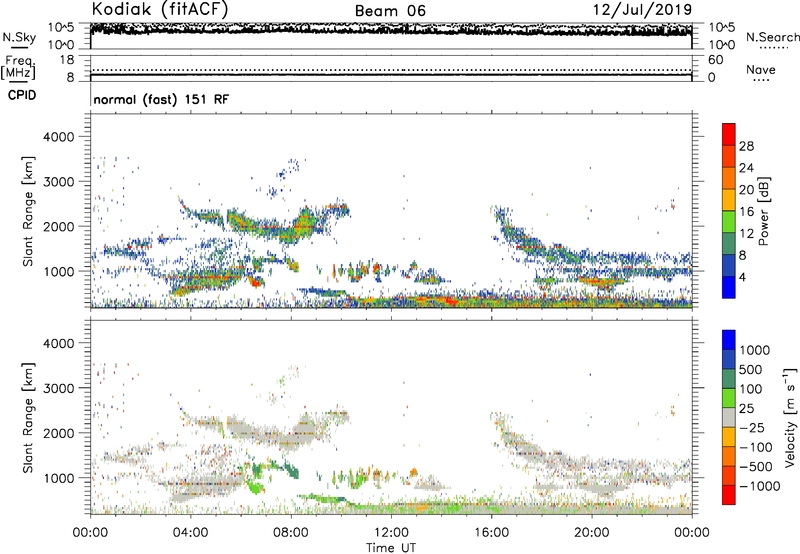This screenshot has width=800, height=554.
Task: Click the 'Power [dB]' color bar title
Action: tap(763, 211)
